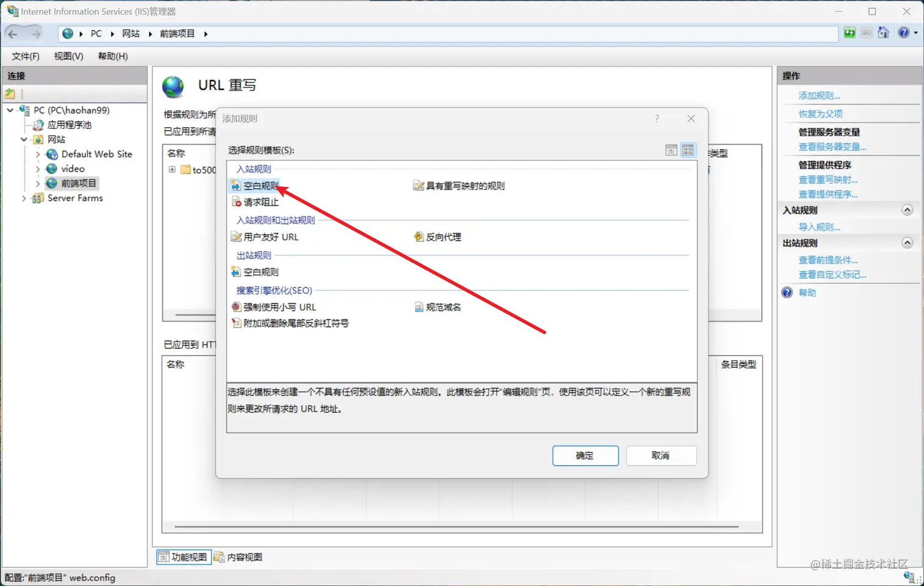This screenshot has height=586, width=924.
Task: Click the green refresh page icon
Action: pyautogui.click(x=849, y=33)
